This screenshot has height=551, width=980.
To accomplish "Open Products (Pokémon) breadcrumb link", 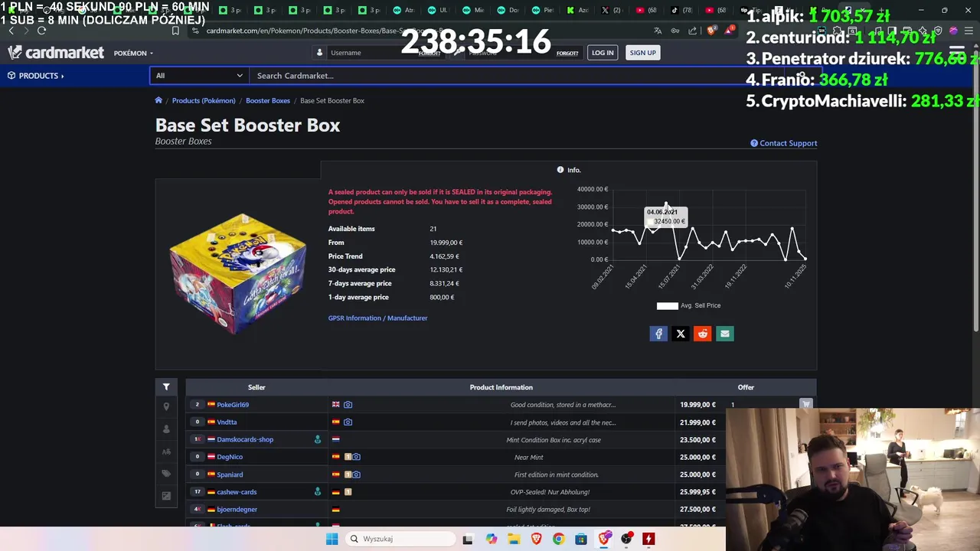I will 204,101.
